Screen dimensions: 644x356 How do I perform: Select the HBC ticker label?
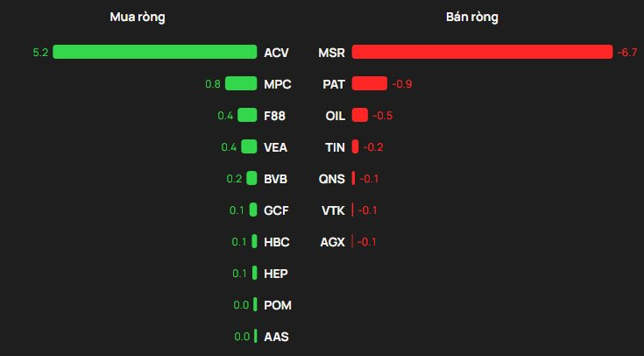277,242
